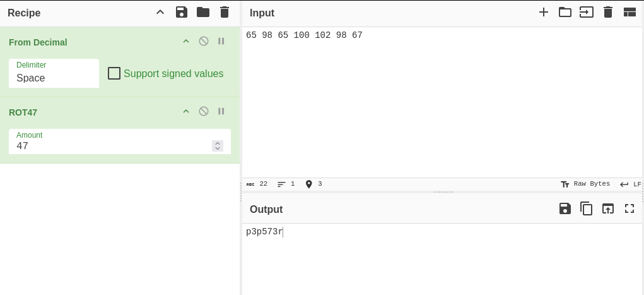Save the recipe using the disk icon

(182, 13)
